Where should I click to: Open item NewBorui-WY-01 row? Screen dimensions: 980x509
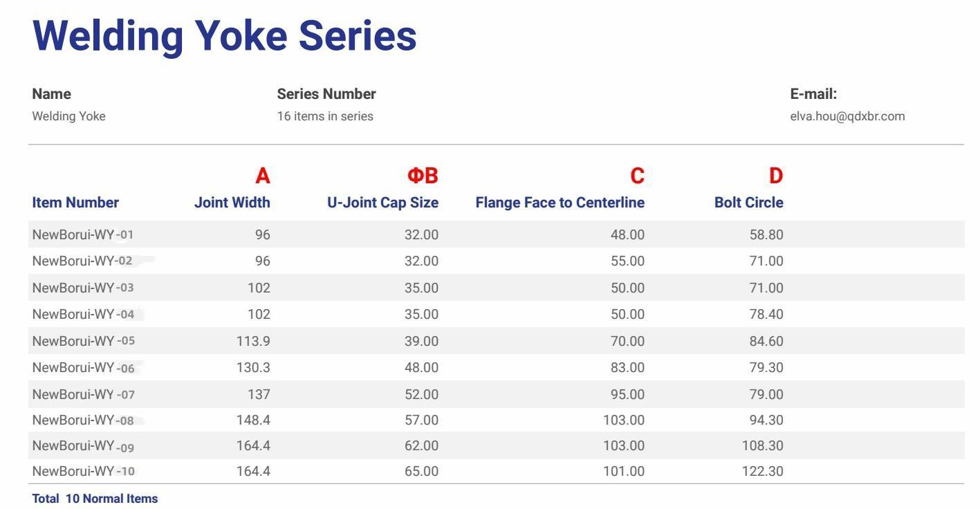(497, 234)
